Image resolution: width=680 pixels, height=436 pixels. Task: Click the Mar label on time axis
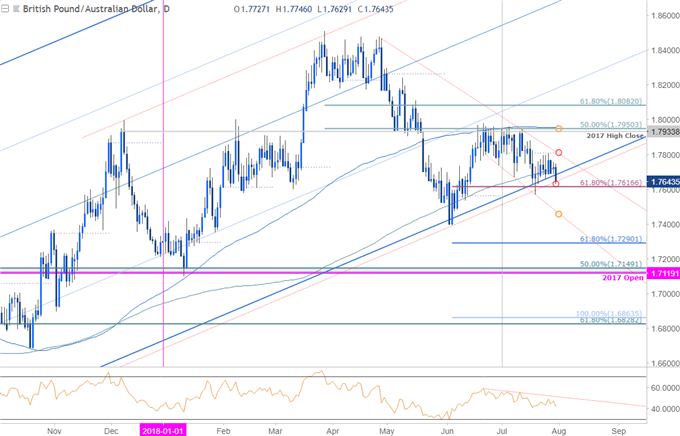(275, 431)
